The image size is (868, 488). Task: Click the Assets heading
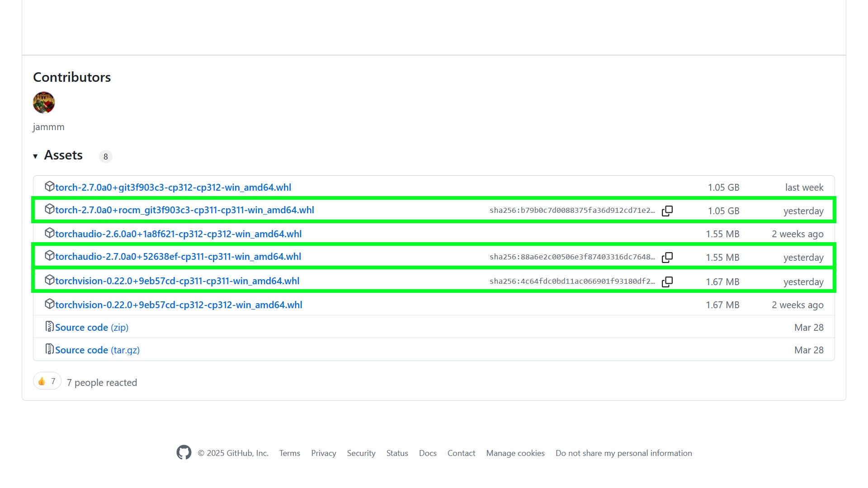point(63,155)
